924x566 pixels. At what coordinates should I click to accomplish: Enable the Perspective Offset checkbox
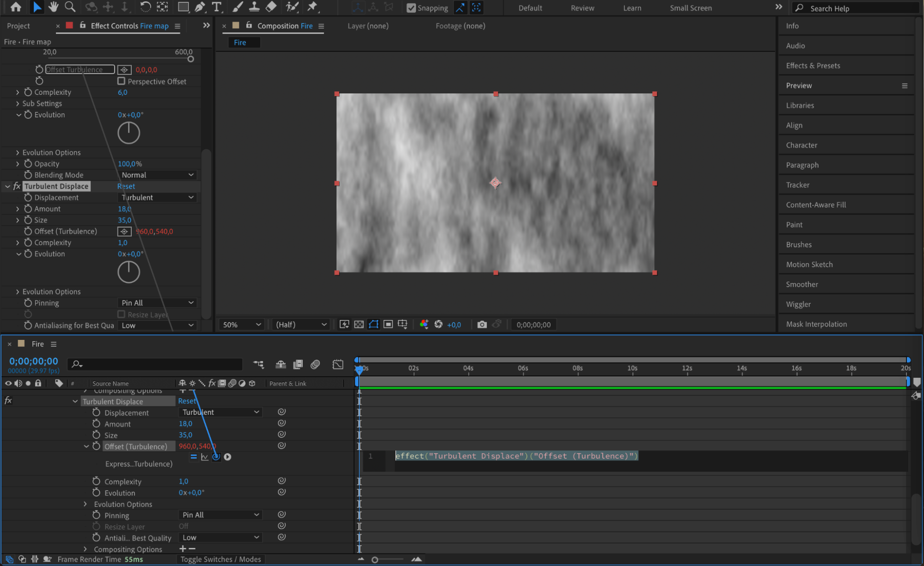coord(122,81)
